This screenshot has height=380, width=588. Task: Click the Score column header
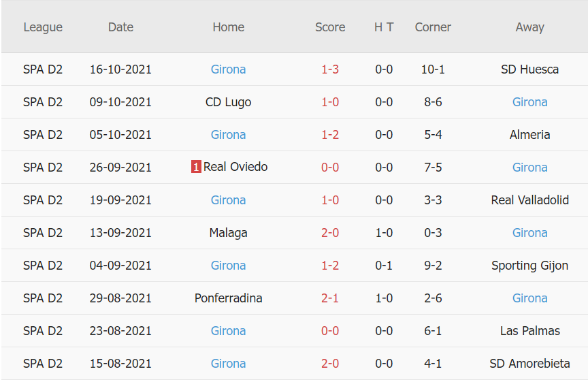pos(330,27)
